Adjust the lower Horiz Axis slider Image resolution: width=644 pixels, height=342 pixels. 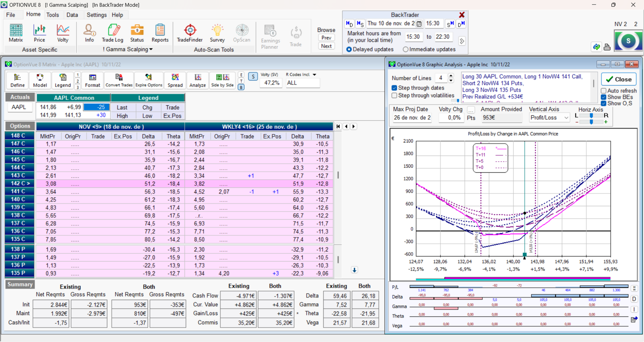tap(591, 122)
